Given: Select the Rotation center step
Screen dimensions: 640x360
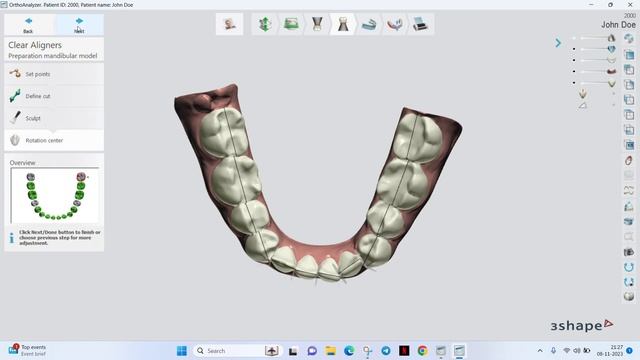Looking at the screenshot, I should pyautogui.click(x=54, y=140).
